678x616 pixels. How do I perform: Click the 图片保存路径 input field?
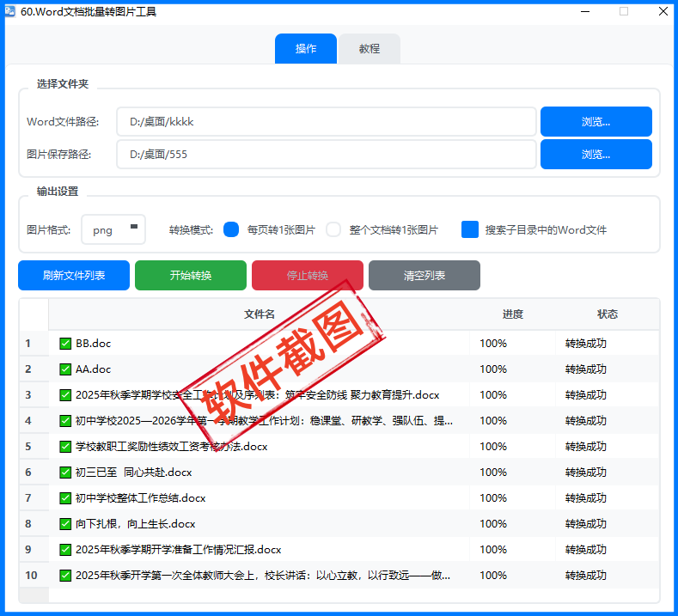pos(327,155)
